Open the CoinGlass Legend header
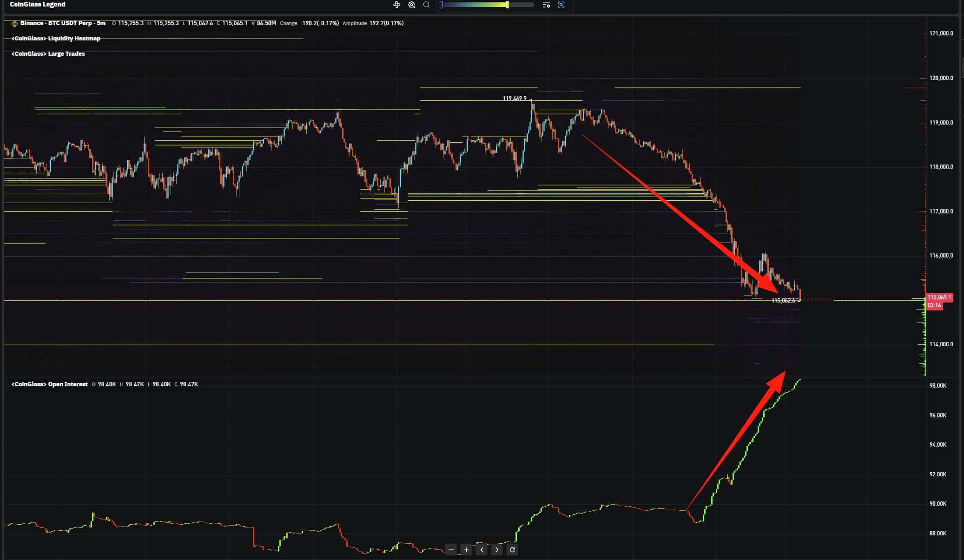 point(38,4)
